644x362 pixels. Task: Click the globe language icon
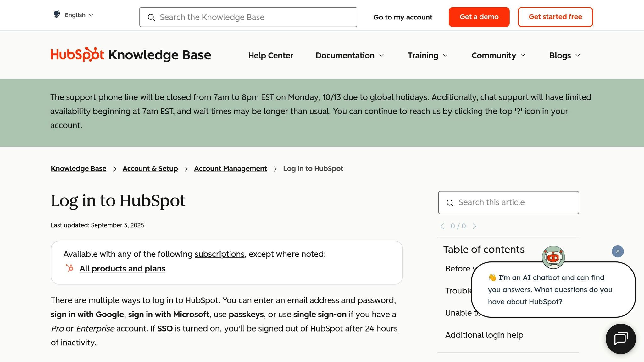(57, 15)
